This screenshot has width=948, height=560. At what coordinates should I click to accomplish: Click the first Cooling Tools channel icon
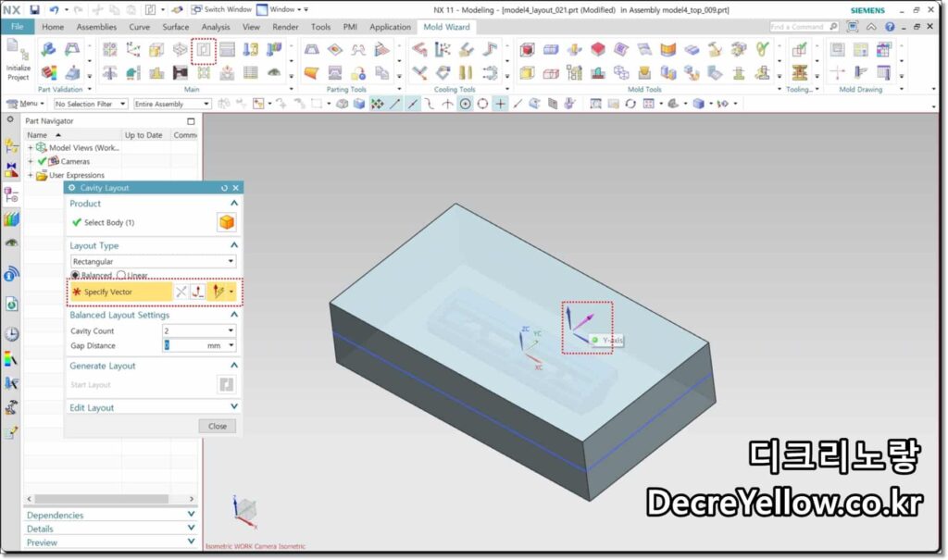[419, 50]
